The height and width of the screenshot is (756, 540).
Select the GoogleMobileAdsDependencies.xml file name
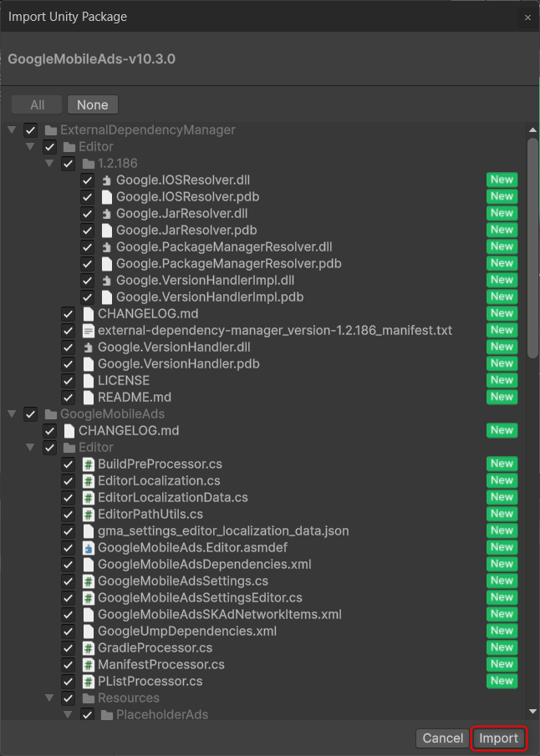205,565
